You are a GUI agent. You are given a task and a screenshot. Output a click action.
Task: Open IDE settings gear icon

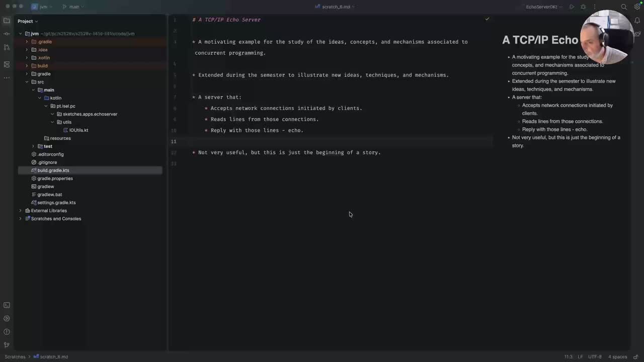637,7
